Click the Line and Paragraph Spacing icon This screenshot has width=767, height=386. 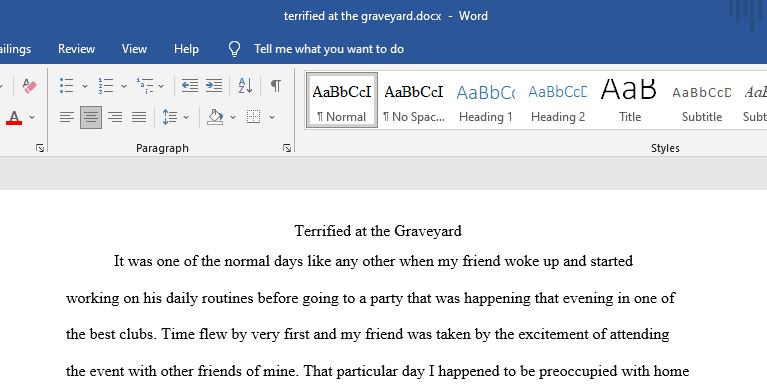click(x=169, y=117)
